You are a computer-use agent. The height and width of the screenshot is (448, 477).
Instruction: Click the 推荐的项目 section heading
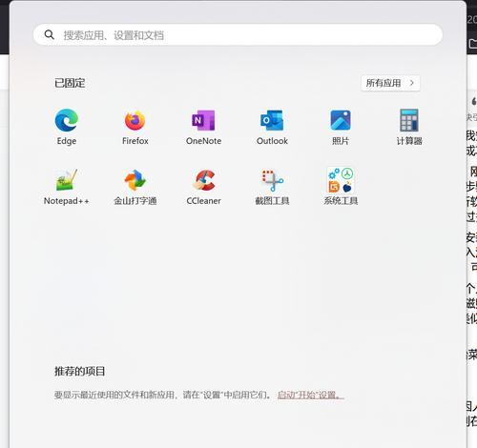[x=79, y=371]
